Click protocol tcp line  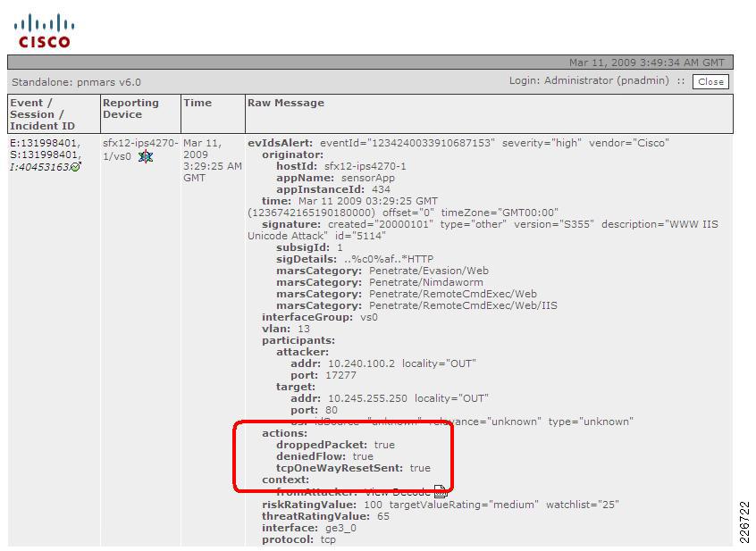click(x=298, y=539)
